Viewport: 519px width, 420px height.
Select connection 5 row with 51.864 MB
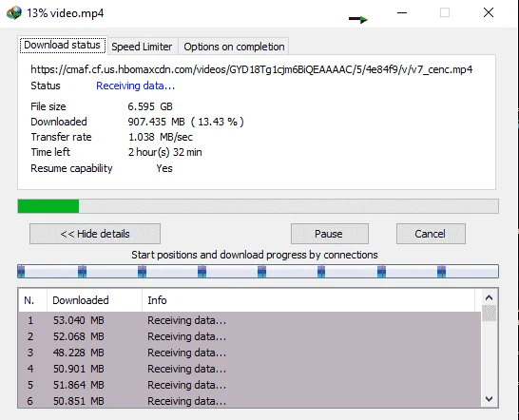click(x=250, y=385)
